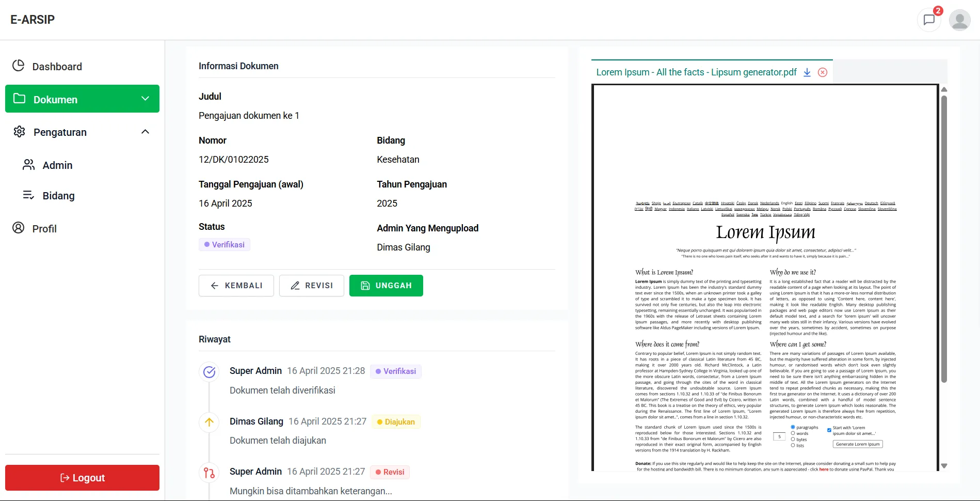Click the Revisi pull-request history icon
The image size is (980, 501).
[x=209, y=473]
